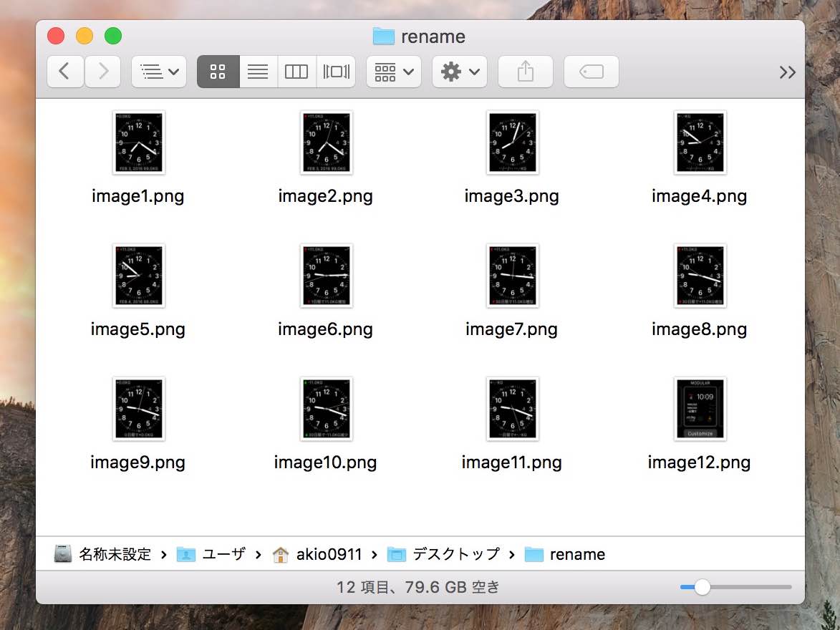Image resolution: width=840 pixels, height=630 pixels.
Task: Minimize the window with yellow button
Action: [x=84, y=36]
